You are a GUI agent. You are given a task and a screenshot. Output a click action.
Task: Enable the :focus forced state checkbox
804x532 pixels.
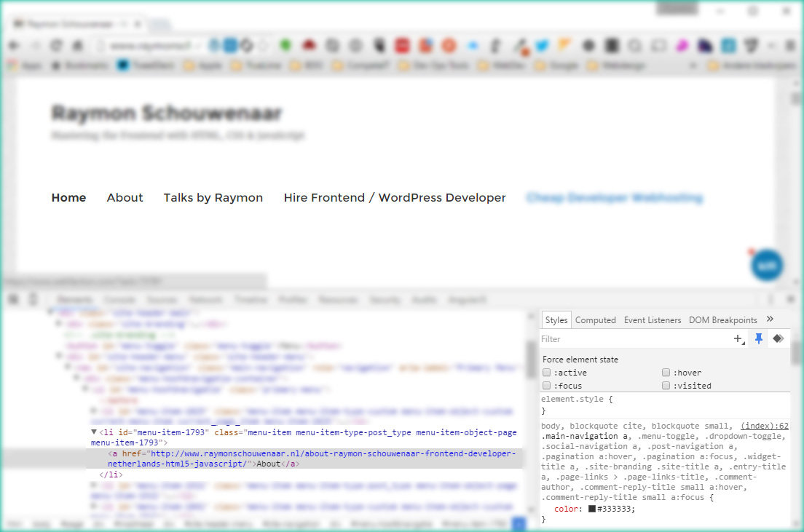click(547, 386)
